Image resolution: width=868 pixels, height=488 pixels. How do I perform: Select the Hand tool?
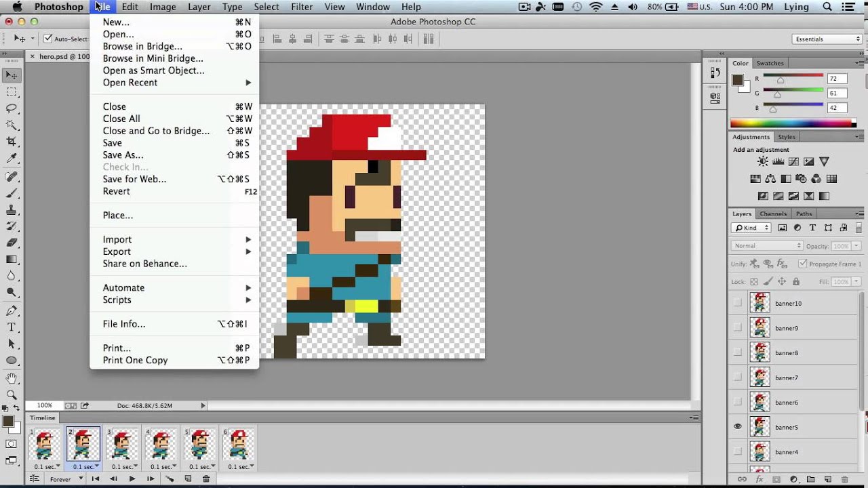click(12, 378)
